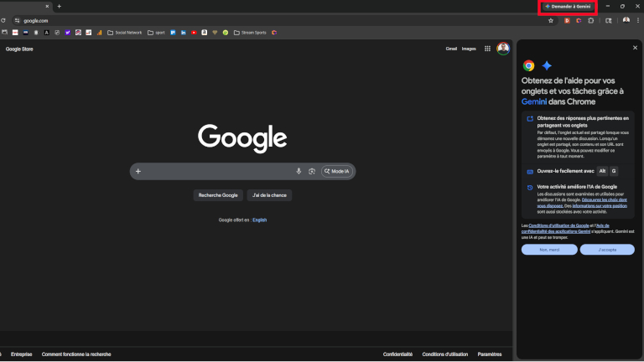Screen dimensions: 644x362
Task: Open site info icon beside google.com
Action: 17,20
